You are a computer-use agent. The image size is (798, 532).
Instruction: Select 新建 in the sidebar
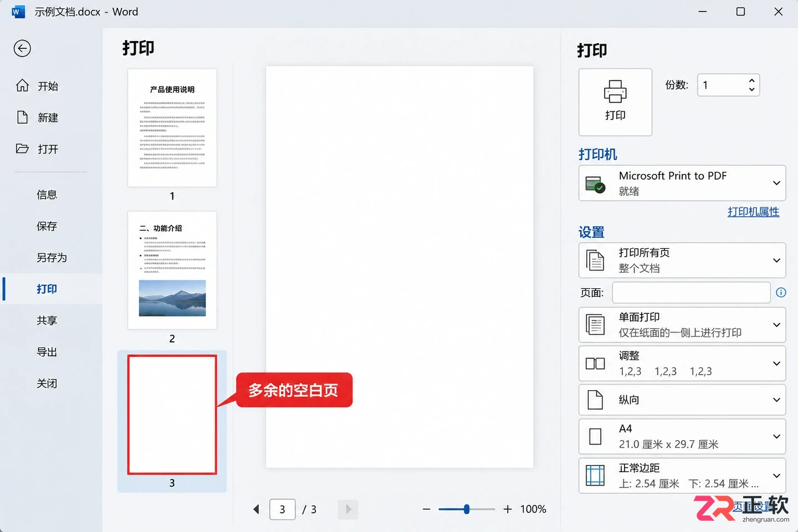[x=48, y=117]
